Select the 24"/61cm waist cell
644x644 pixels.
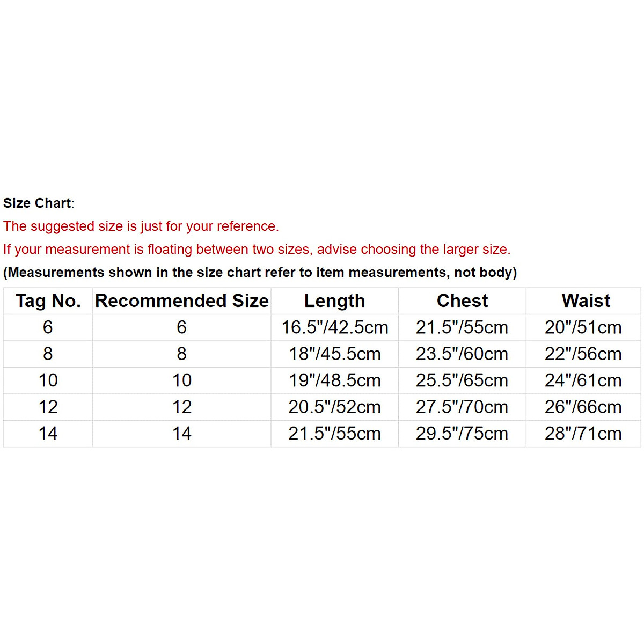pyautogui.click(x=583, y=380)
